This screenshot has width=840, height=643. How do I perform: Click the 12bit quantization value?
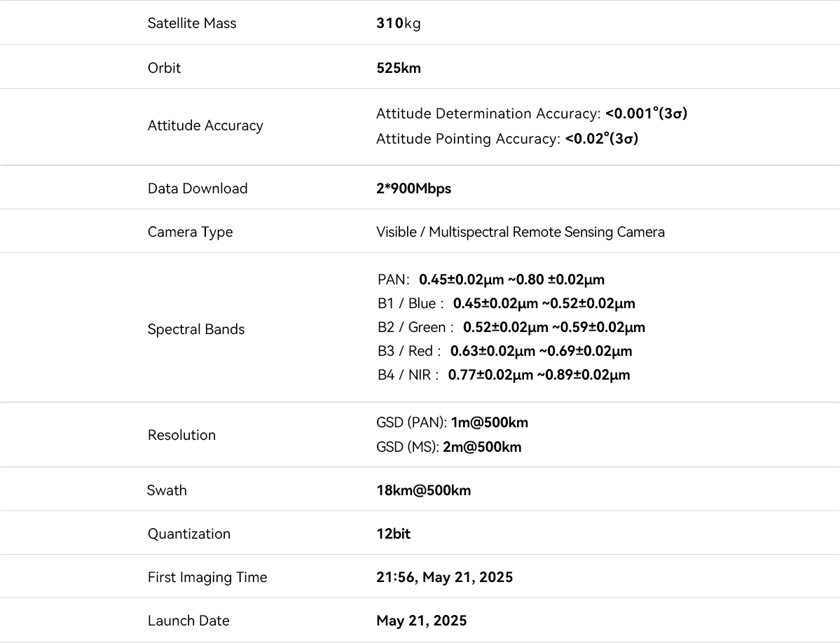[x=393, y=534]
